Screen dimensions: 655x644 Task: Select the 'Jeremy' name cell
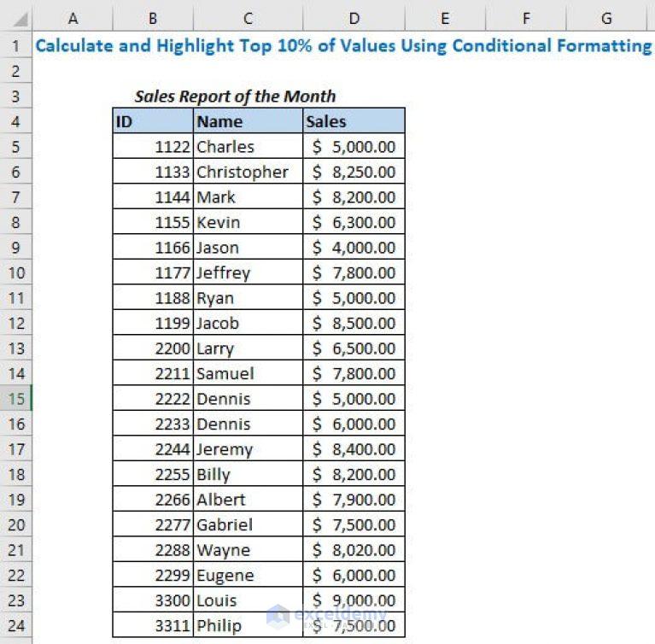point(249,449)
